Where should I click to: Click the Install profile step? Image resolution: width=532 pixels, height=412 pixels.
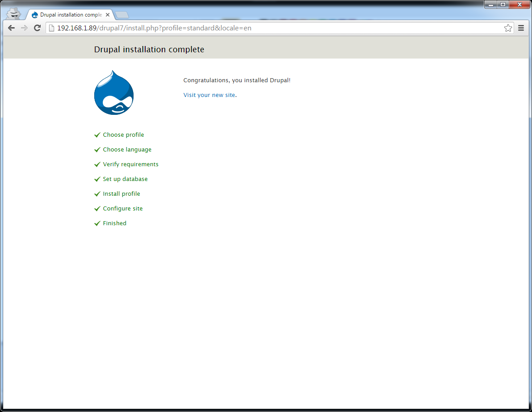121,194
